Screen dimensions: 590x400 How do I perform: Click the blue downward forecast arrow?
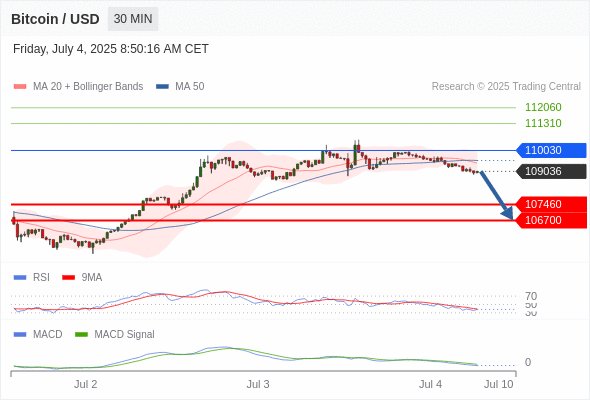[x=496, y=196]
